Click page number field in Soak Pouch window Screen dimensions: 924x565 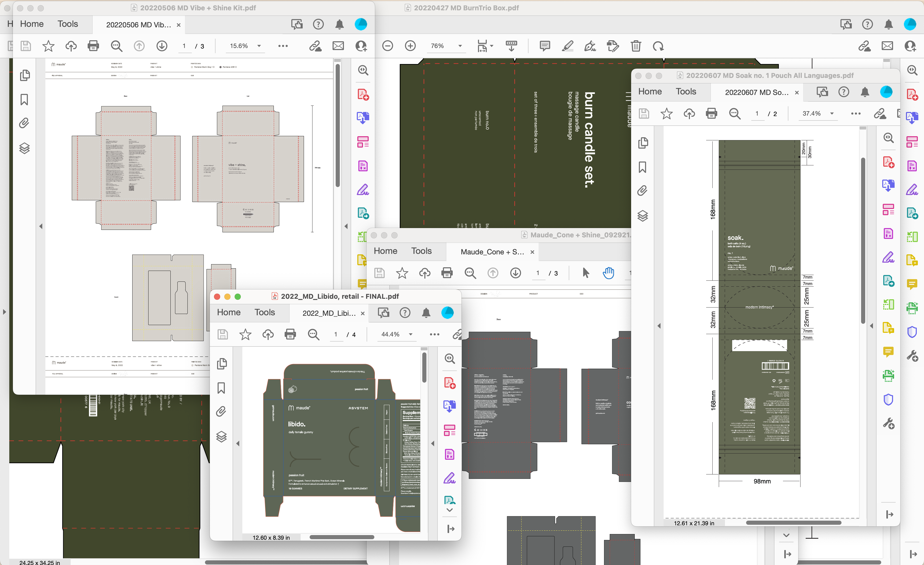[x=757, y=113]
